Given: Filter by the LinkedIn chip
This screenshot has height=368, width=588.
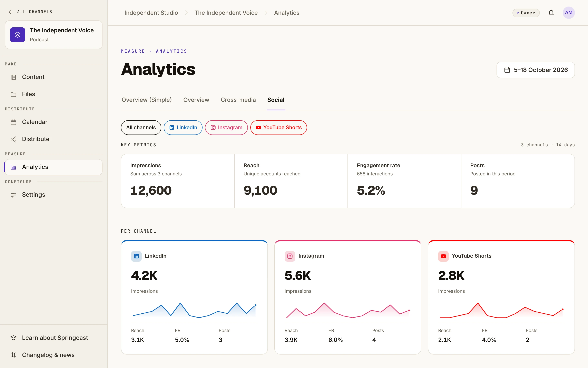Looking at the screenshot, I should pos(183,128).
